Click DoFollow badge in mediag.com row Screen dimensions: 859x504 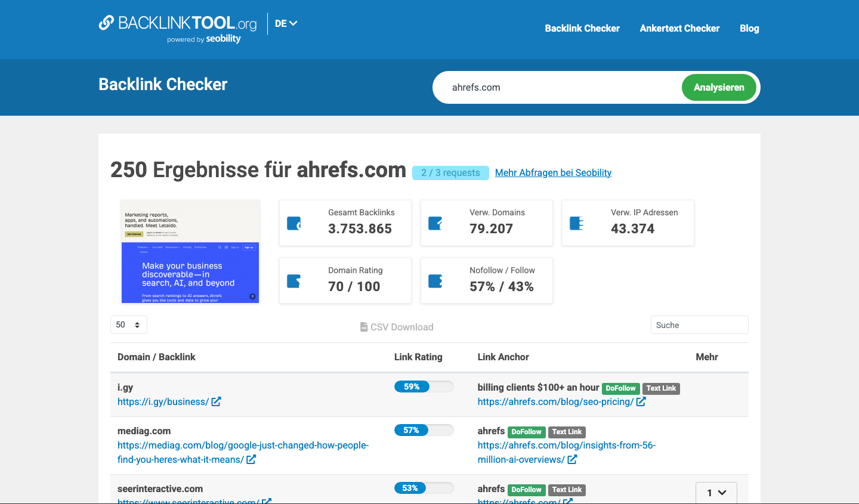[x=526, y=432]
